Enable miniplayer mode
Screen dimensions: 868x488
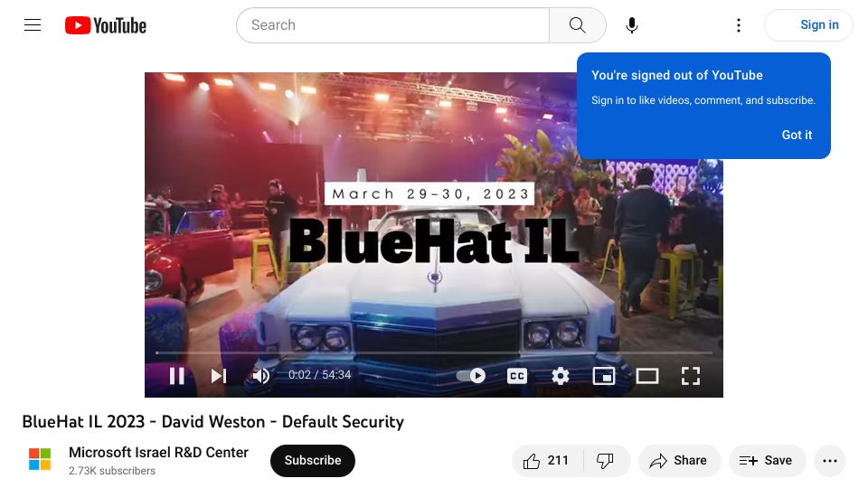603,376
